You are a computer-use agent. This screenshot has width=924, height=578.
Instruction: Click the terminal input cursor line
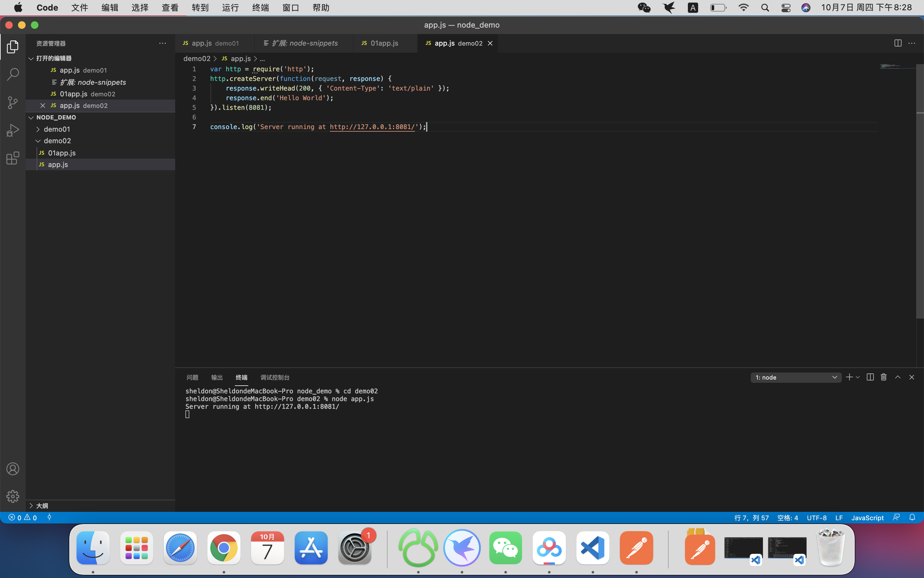(x=187, y=414)
